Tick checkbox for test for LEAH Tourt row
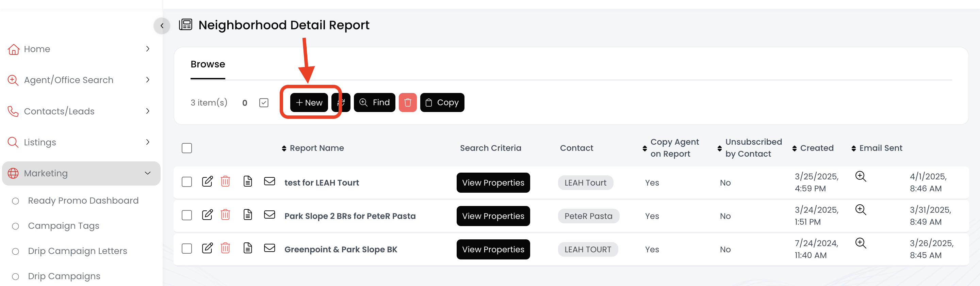 pos(187,182)
